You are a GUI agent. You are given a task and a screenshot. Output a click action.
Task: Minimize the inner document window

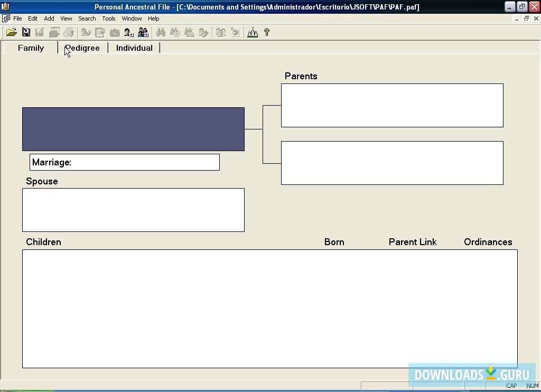[x=517, y=18]
